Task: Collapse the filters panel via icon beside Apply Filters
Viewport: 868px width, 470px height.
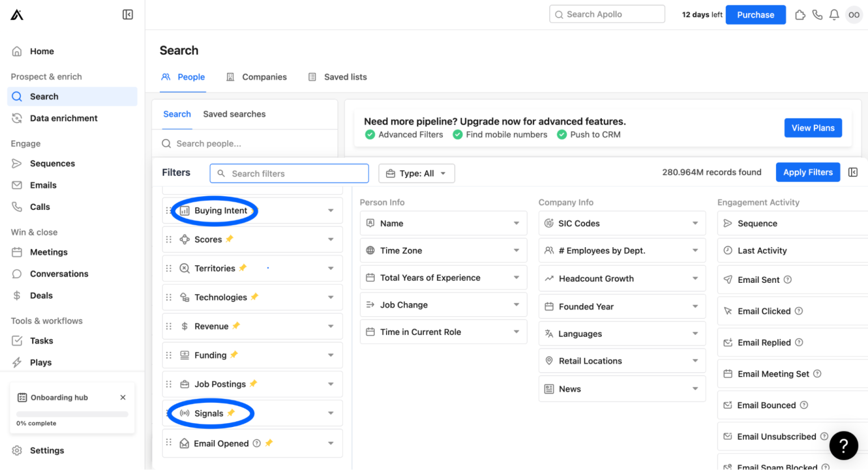Action: point(853,173)
